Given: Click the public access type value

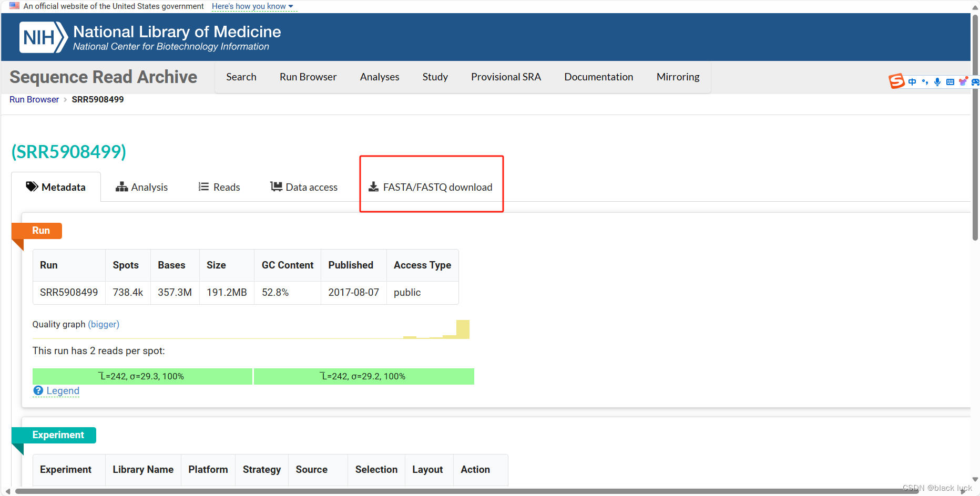Looking at the screenshot, I should (407, 292).
